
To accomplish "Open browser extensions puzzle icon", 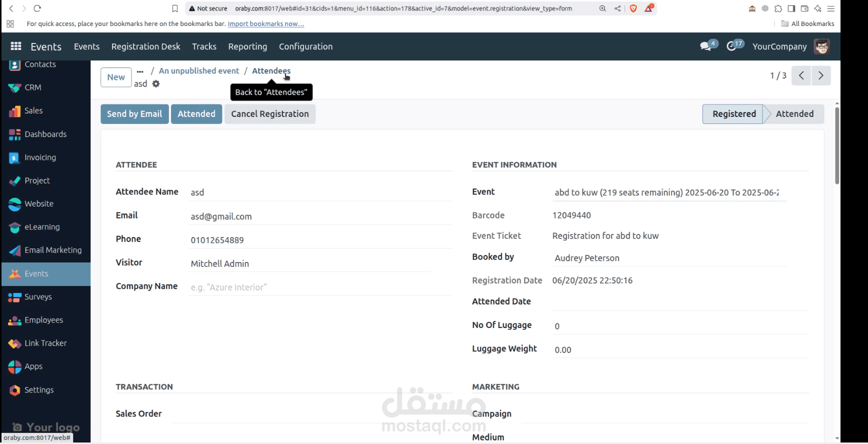I will (778, 8).
